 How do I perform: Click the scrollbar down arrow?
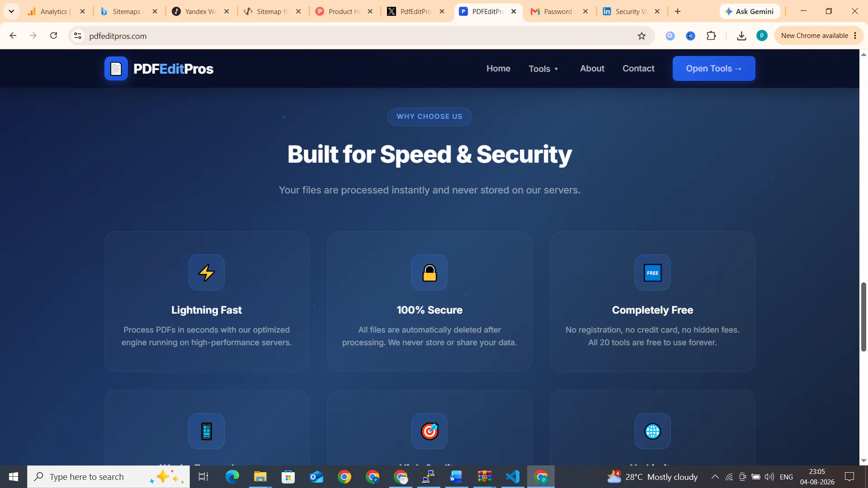tap(863, 460)
